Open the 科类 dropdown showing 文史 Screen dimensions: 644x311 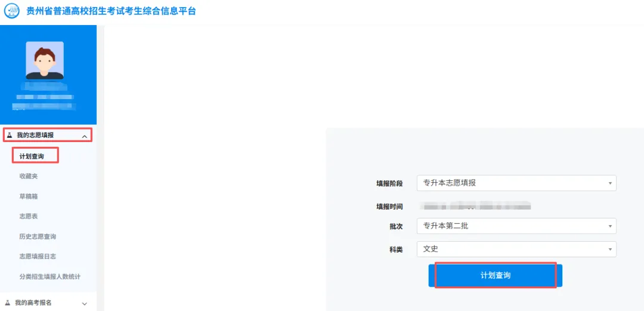516,249
